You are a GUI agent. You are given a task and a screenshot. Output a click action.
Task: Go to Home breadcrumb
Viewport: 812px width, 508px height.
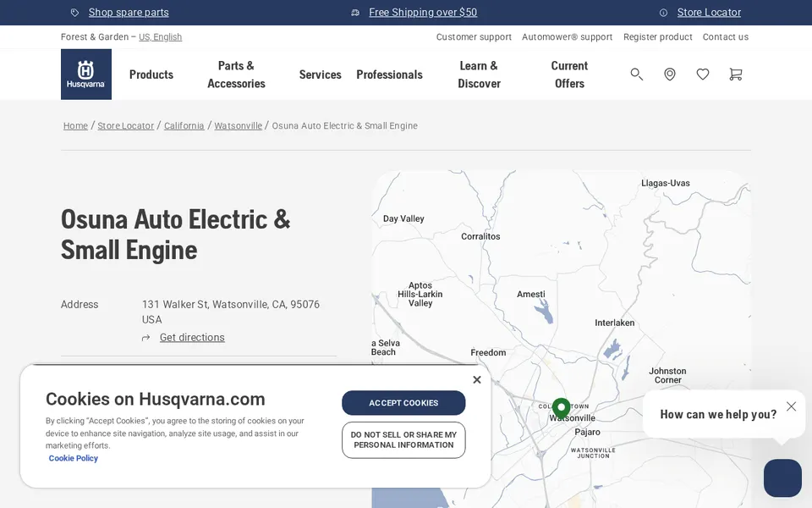coord(75,125)
